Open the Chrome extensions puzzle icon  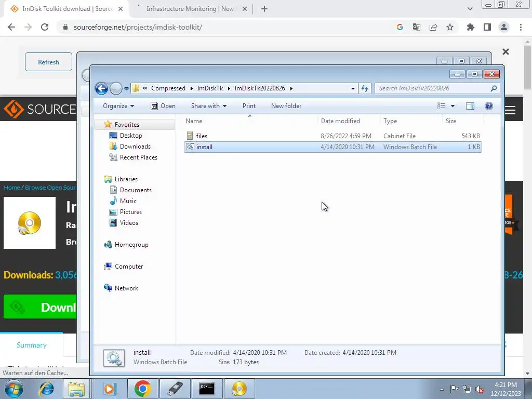click(471, 27)
